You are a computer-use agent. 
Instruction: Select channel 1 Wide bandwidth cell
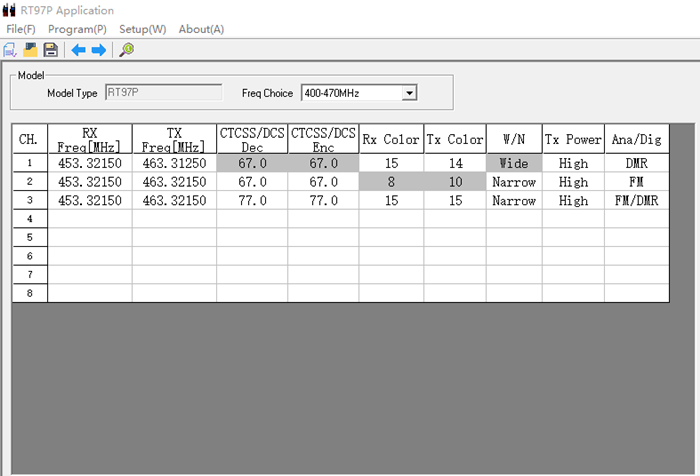tap(514, 163)
